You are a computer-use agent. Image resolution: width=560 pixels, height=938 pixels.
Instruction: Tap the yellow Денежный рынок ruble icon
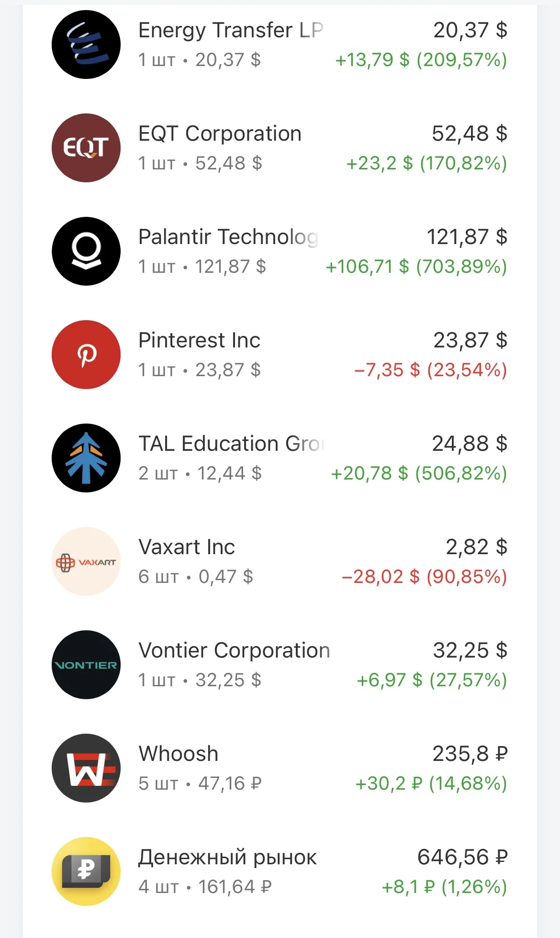(86, 871)
